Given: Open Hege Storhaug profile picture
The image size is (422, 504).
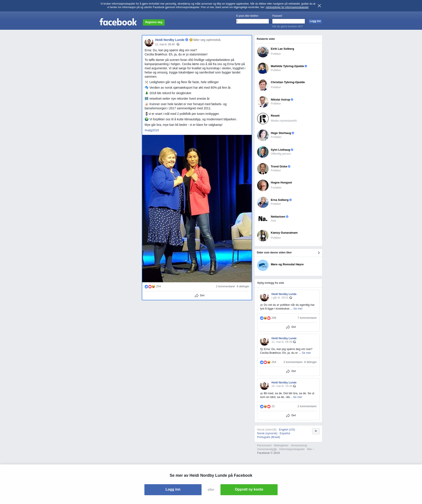Looking at the screenshot, I should 263,135.
